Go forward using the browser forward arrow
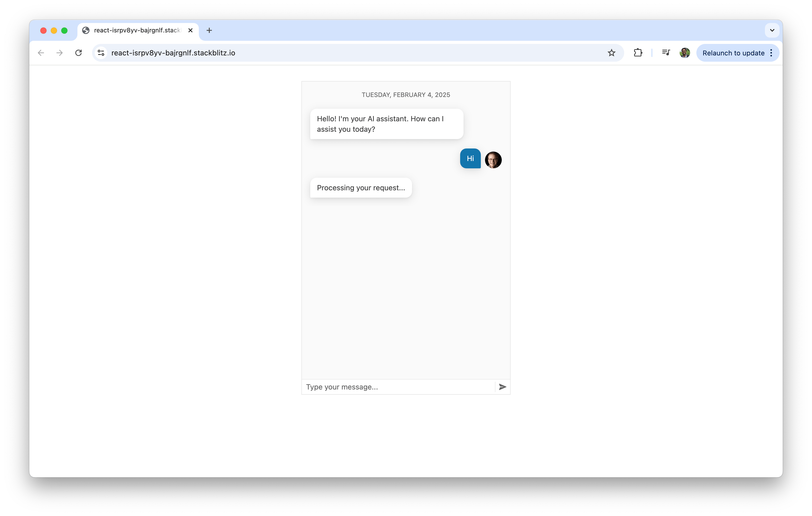812x516 pixels. (x=60, y=53)
